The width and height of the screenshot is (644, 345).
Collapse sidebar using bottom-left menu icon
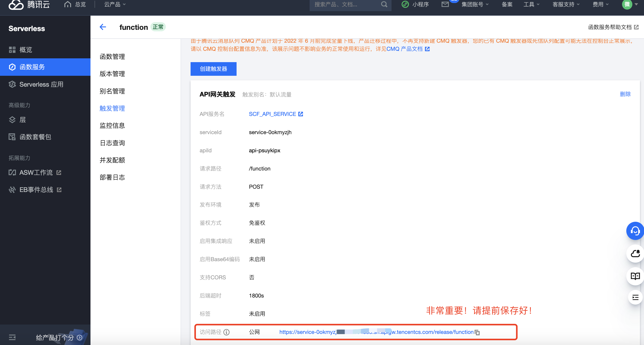pyautogui.click(x=12, y=337)
